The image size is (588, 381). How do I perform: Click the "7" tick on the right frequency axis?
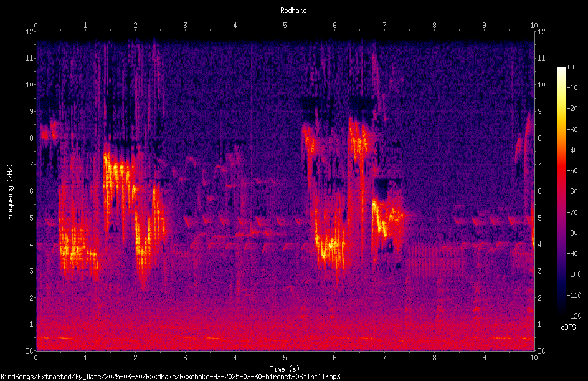click(539, 165)
